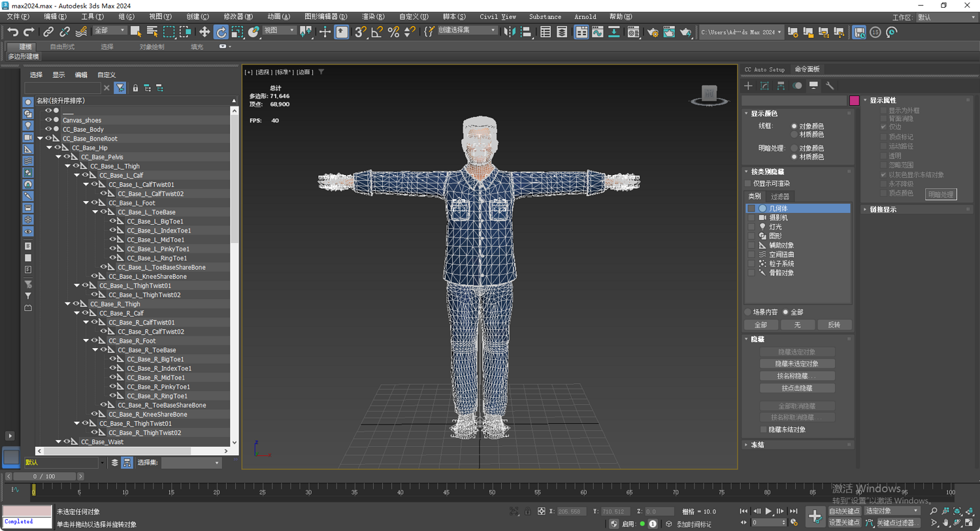The image size is (980, 531).
Task: Open the Create panel plus icon
Action: pos(749,86)
